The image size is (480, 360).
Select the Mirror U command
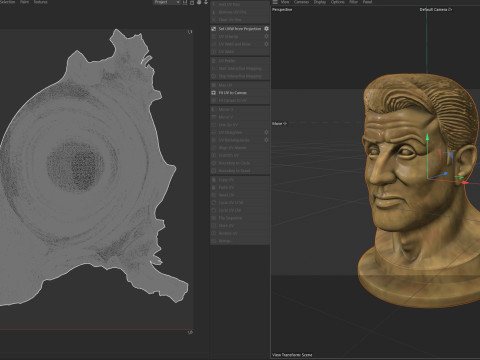point(226,109)
